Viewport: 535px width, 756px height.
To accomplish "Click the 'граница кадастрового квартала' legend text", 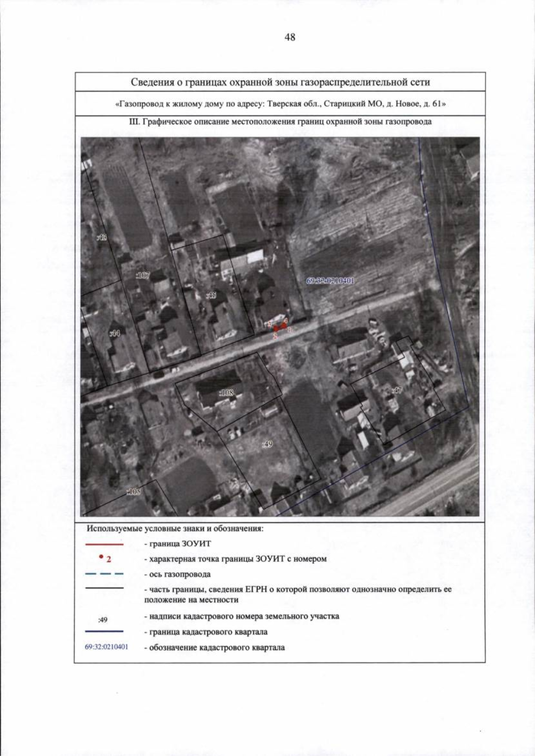I will pos(206,632).
